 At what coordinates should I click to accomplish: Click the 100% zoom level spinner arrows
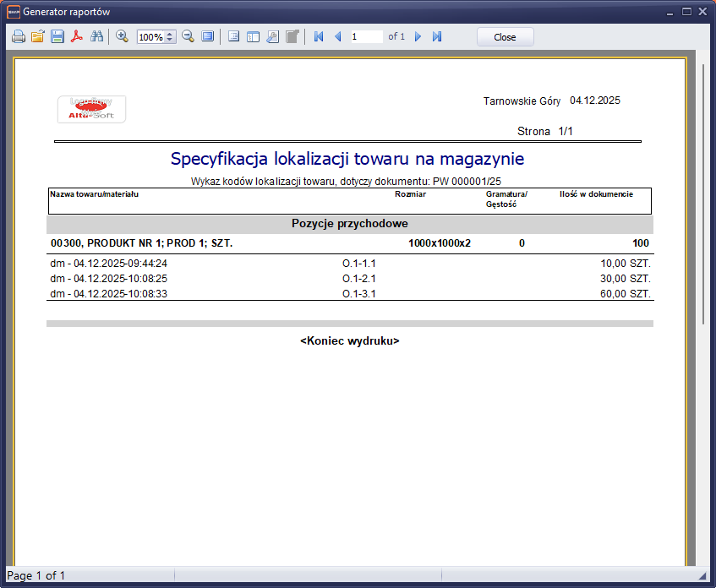[x=170, y=37]
